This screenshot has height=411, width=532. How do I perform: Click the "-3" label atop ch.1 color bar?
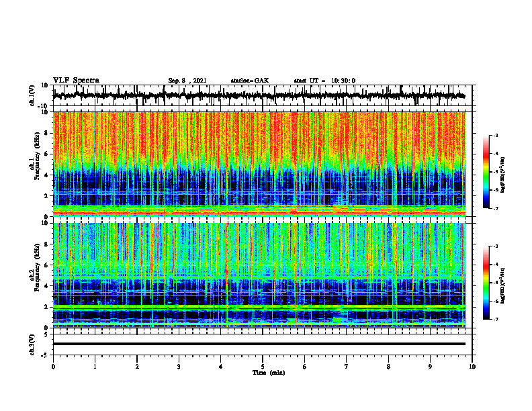point(495,136)
